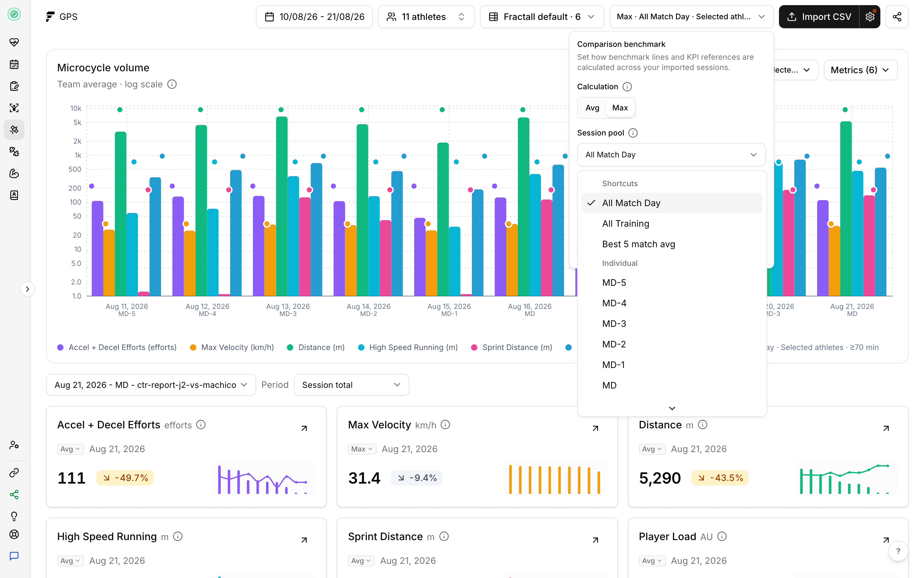Open the calendar icon in the sidebar
The height and width of the screenshot is (578, 924).
point(14,64)
